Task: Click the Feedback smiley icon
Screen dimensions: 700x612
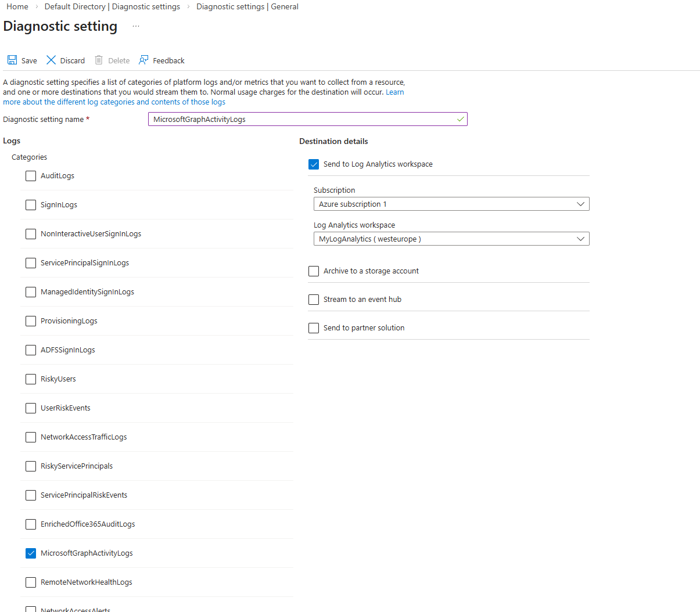Action: (143, 60)
